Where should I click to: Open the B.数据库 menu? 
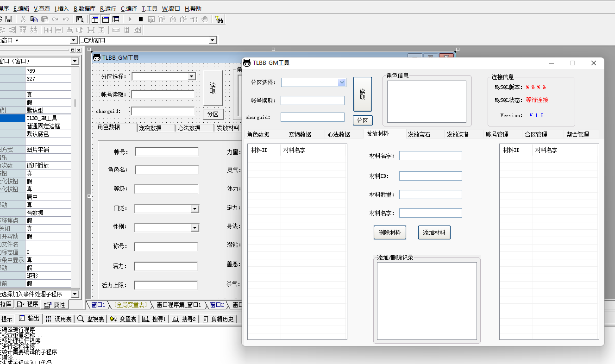click(x=84, y=8)
